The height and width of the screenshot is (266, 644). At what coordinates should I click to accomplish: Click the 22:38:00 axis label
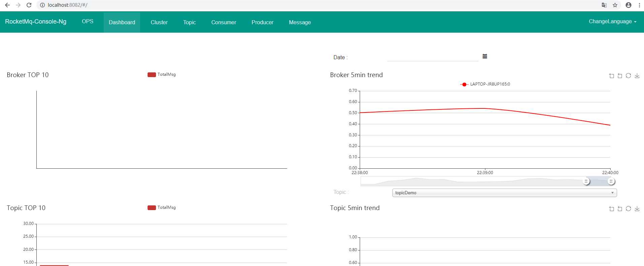pyautogui.click(x=360, y=173)
